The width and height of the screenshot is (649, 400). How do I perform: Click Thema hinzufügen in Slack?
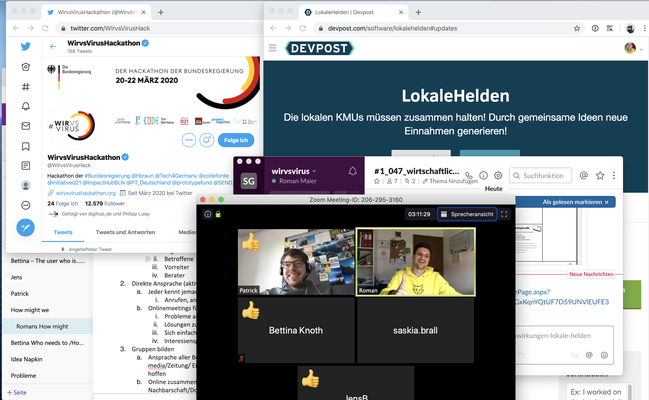coord(450,181)
